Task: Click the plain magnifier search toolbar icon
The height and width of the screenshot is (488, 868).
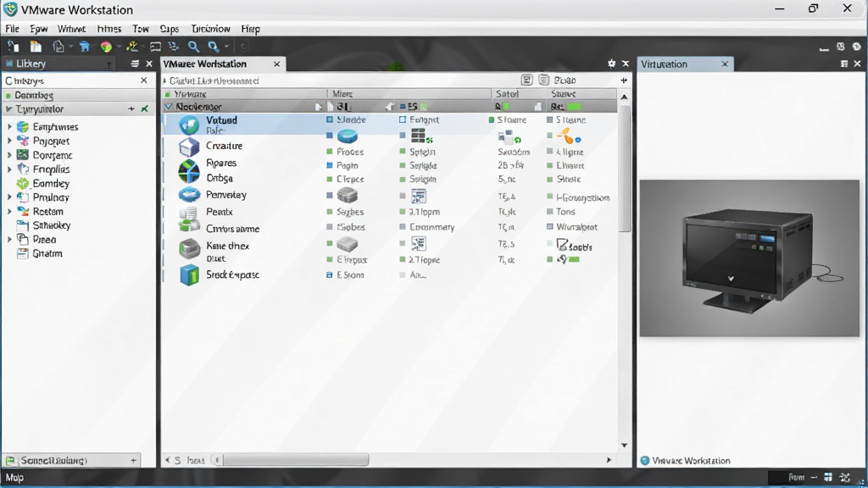Action: pos(193,47)
